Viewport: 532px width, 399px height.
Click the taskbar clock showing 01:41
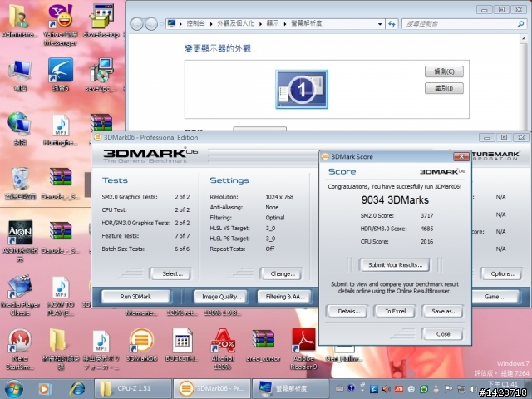point(502,384)
